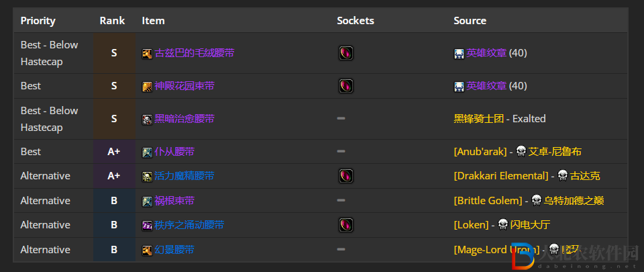Viewport: 644px width, 272px height.
Task: Click the Rank column header
Action: click(x=112, y=21)
